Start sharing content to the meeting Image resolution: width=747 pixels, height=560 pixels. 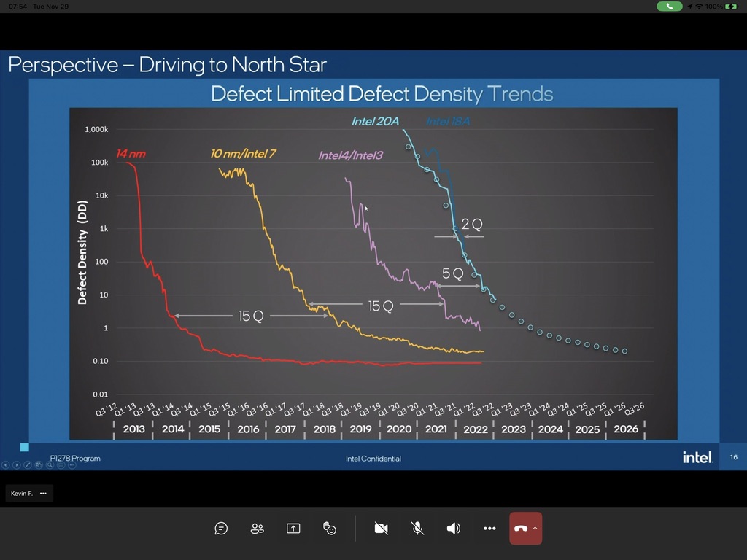coord(293,529)
